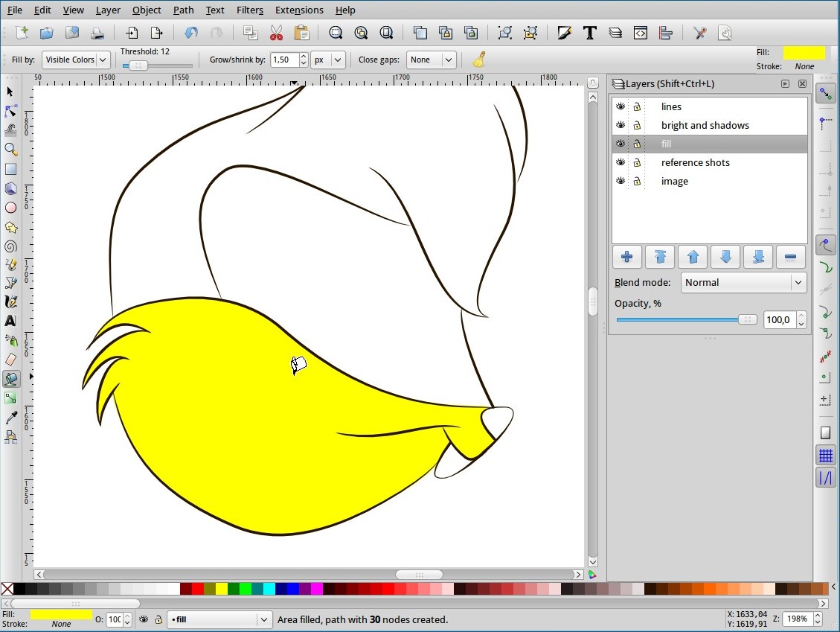Activate the Dropper color picker tool
The width and height of the screenshot is (840, 632).
[10, 418]
